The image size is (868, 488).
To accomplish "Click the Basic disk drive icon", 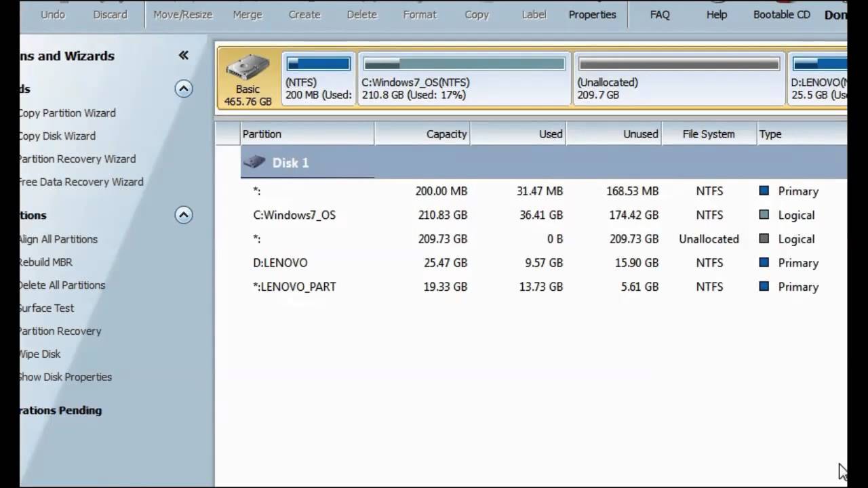I will tap(248, 68).
